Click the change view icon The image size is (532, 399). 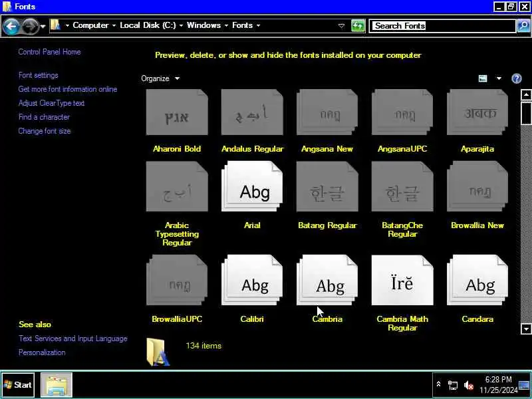tap(483, 78)
